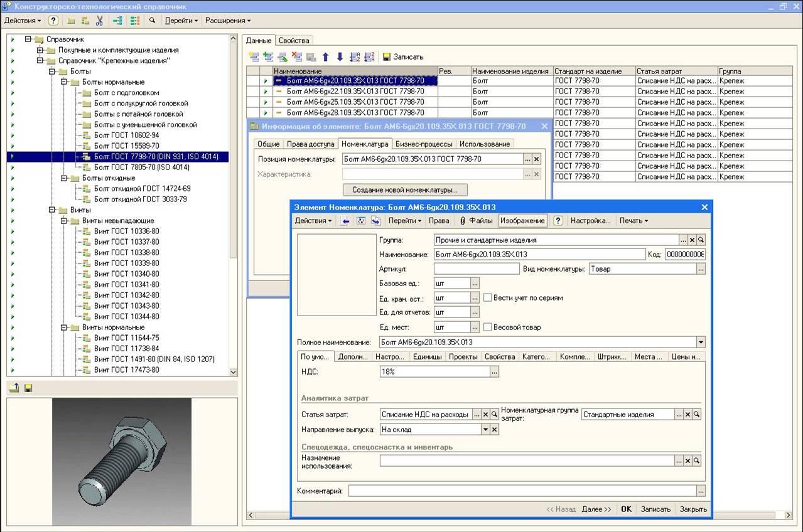Move row up with blue up arrow
This screenshot has height=532, width=803.
click(326, 57)
